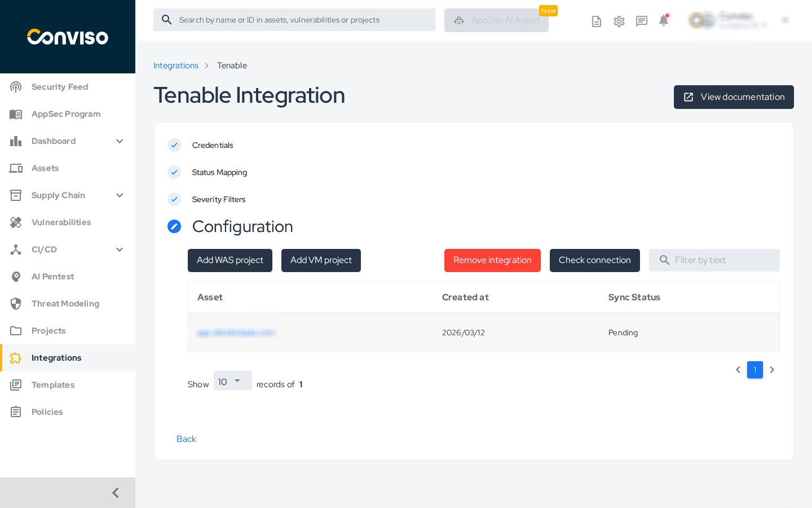Click the Security Feed broadcast icon

(x=16, y=87)
